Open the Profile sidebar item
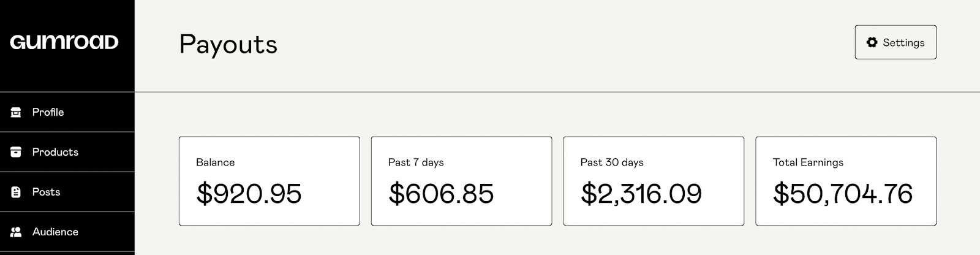This screenshot has width=980, height=255. (x=48, y=112)
